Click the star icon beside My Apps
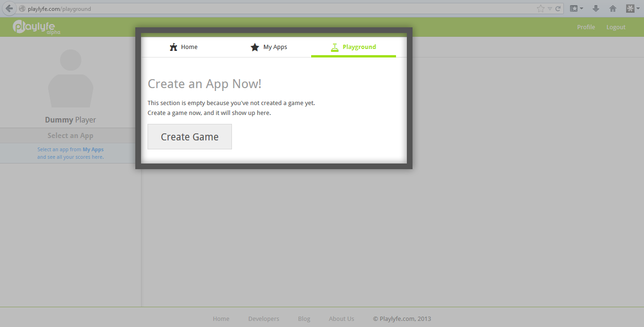This screenshot has height=327, width=644. 255,47
